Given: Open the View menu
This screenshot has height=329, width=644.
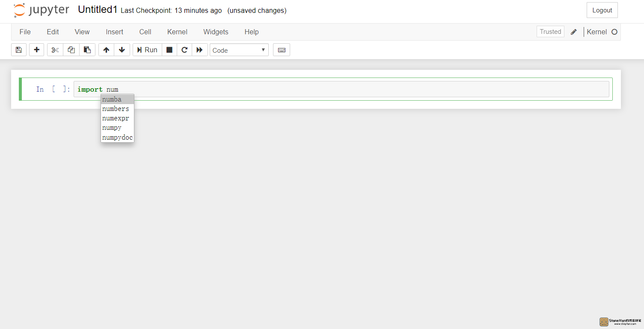Looking at the screenshot, I should click(x=82, y=32).
